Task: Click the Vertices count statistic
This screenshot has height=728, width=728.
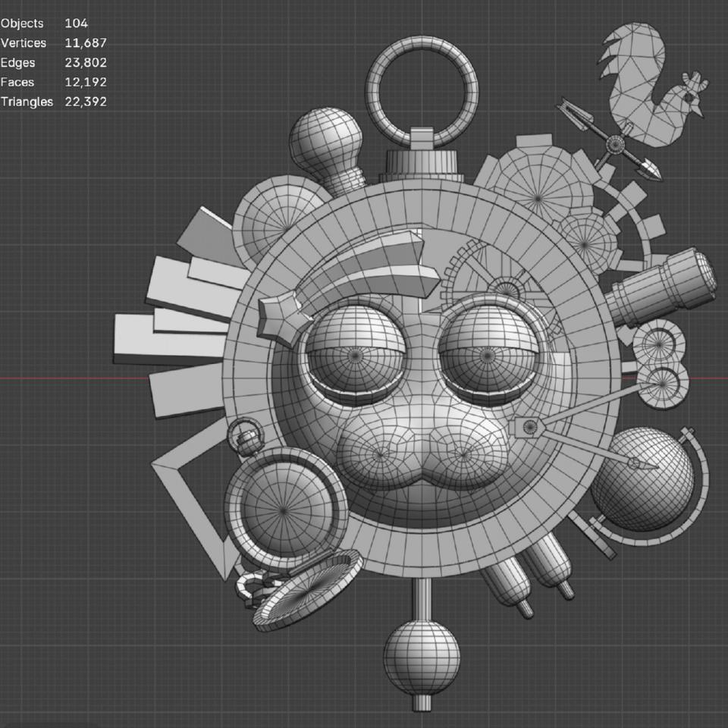Action: (x=86, y=42)
